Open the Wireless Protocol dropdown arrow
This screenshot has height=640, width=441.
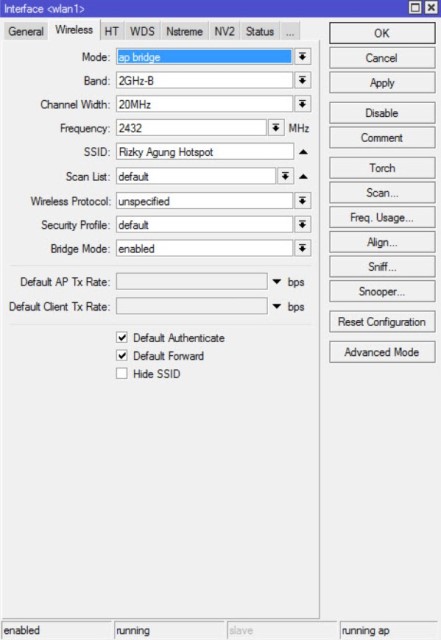tap(302, 201)
